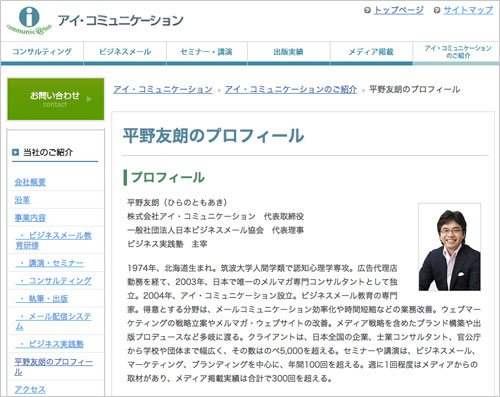Click the arrow icon beside サイトマップ
The width and height of the screenshot is (500, 397).
click(x=437, y=10)
